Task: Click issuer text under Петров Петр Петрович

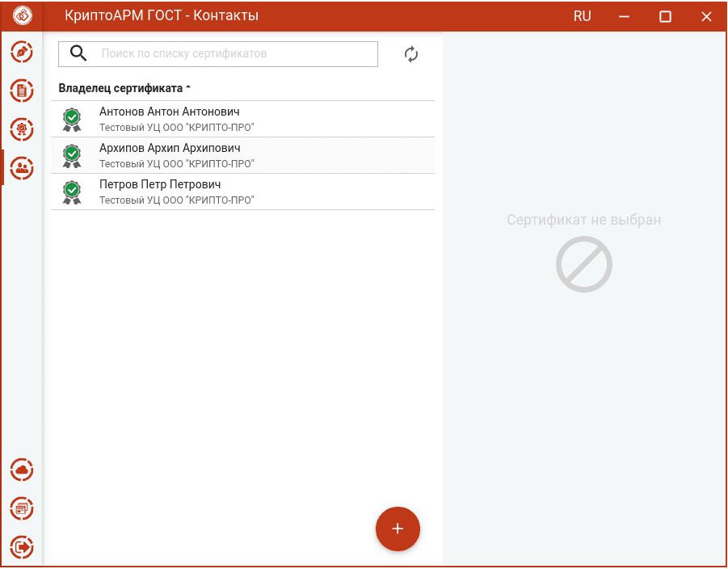Action: (x=177, y=200)
